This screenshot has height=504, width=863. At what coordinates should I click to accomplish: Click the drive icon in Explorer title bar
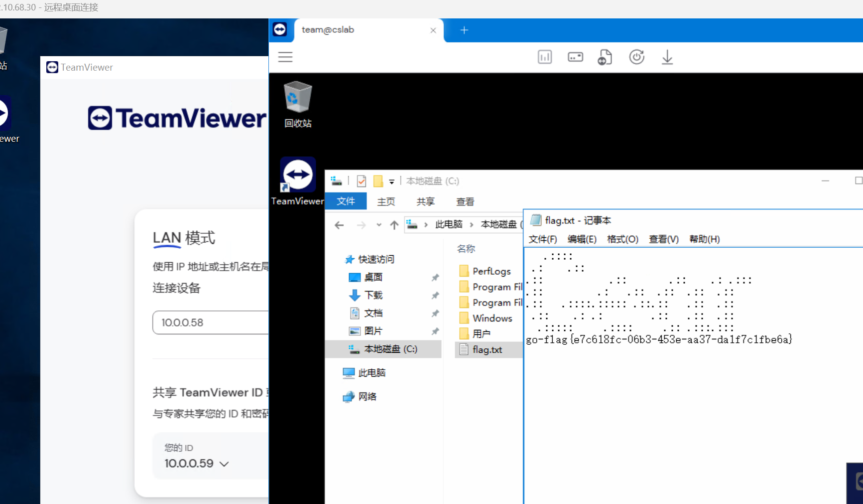pyautogui.click(x=337, y=181)
